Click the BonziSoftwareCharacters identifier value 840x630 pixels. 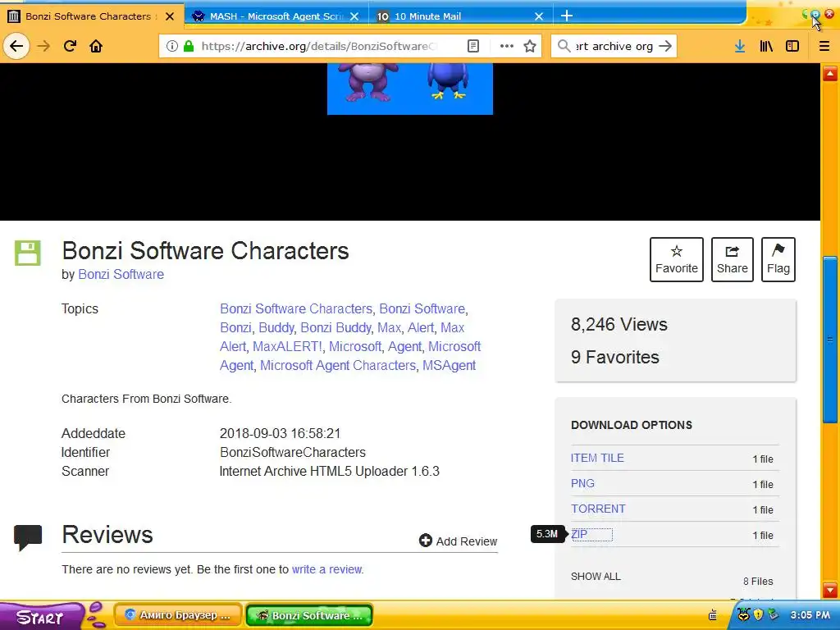coord(293,453)
